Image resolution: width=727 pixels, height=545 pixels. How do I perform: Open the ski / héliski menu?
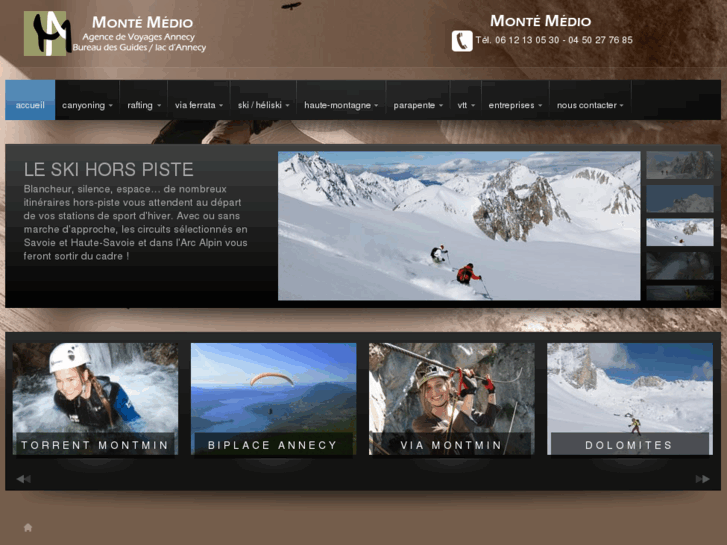[x=262, y=105]
